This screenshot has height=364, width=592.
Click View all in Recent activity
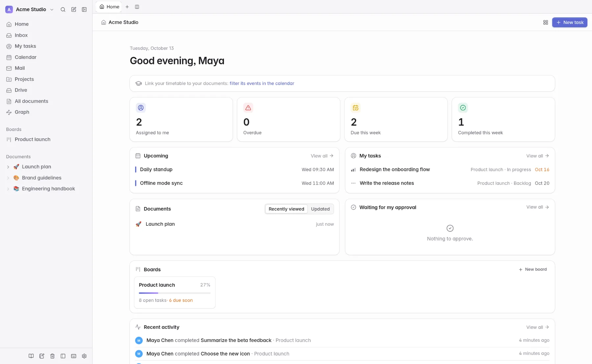537,327
